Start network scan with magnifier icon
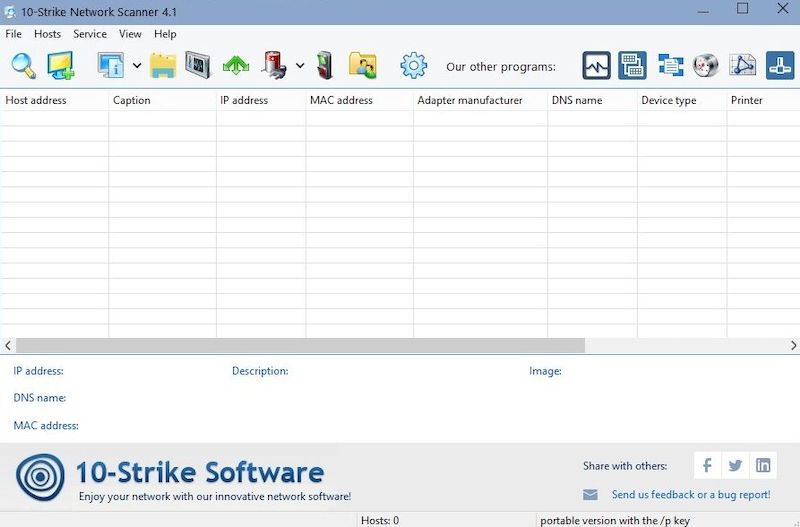The height and width of the screenshot is (527, 800). [23, 66]
